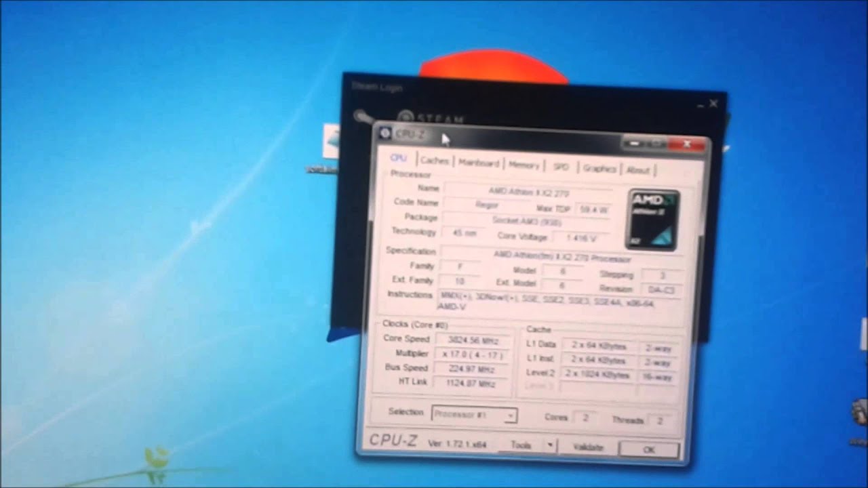The width and height of the screenshot is (868, 488).
Task: Click the Core Speed value 3824.56 MHz
Action: (x=473, y=340)
